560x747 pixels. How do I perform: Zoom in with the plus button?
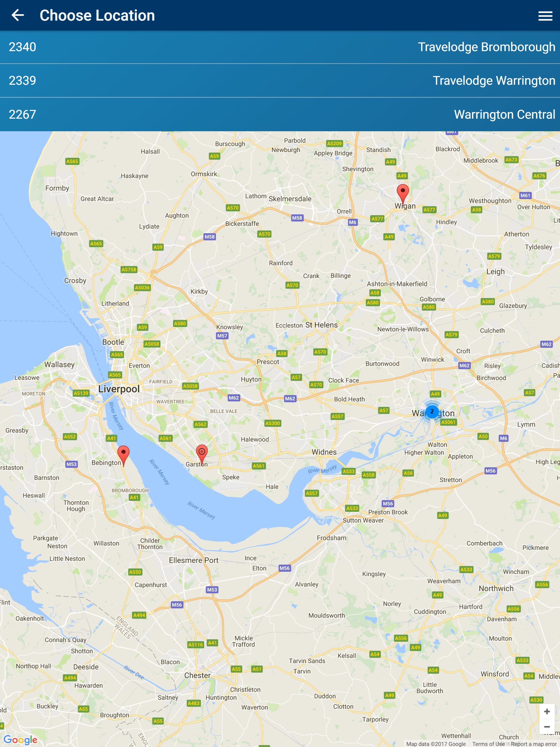coord(547,711)
